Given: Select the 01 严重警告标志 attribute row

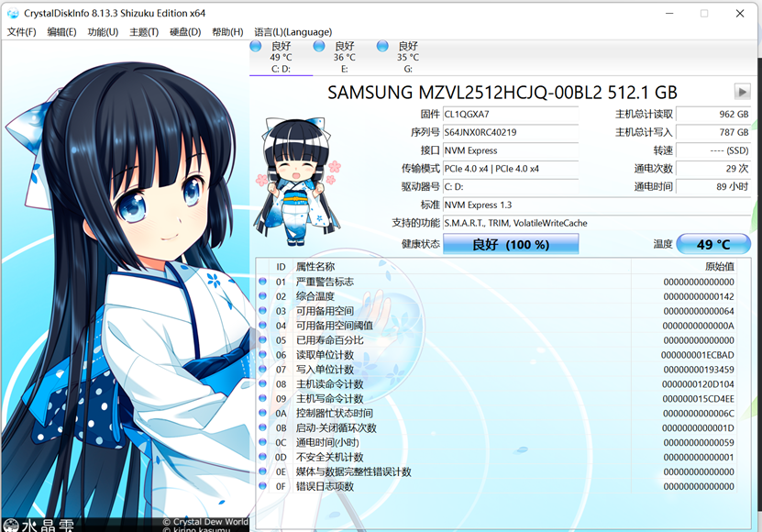Looking at the screenshot, I should click(497, 282).
